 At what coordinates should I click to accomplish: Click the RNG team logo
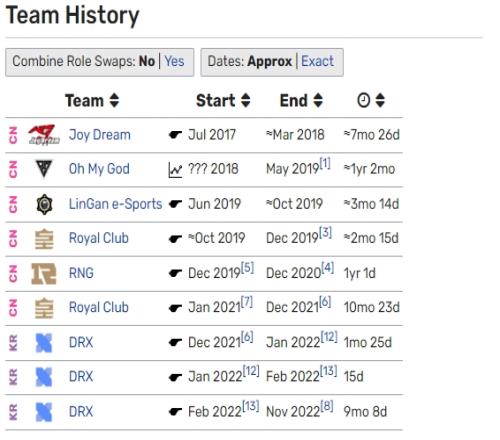[x=44, y=274]
